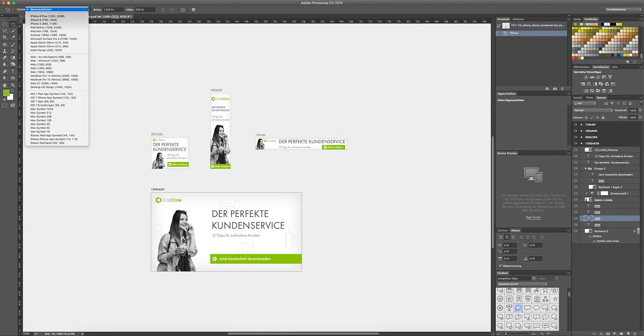
Task: Click the gear settings icon in options bar
Action: (194, 10)
